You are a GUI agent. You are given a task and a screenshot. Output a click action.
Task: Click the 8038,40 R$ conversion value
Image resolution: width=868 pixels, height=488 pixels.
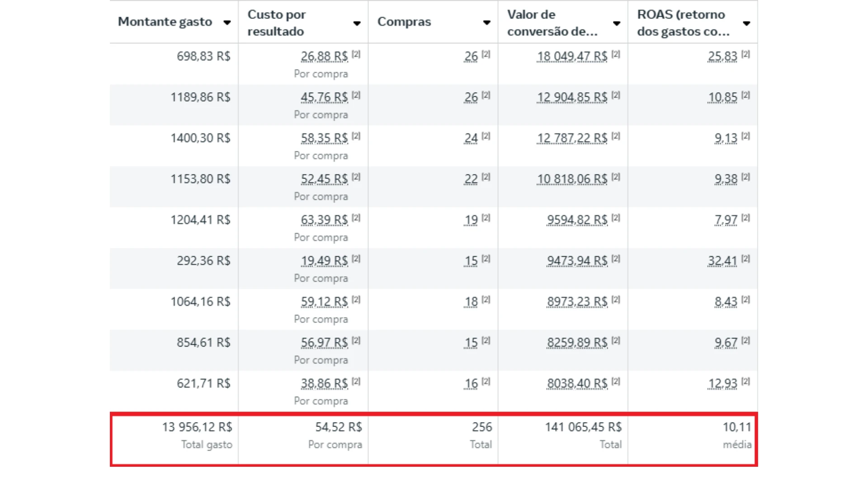click(577, 384)
